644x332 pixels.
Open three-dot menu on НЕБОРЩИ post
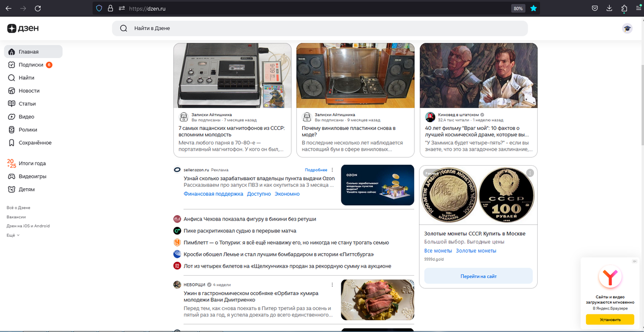(332, 284)
